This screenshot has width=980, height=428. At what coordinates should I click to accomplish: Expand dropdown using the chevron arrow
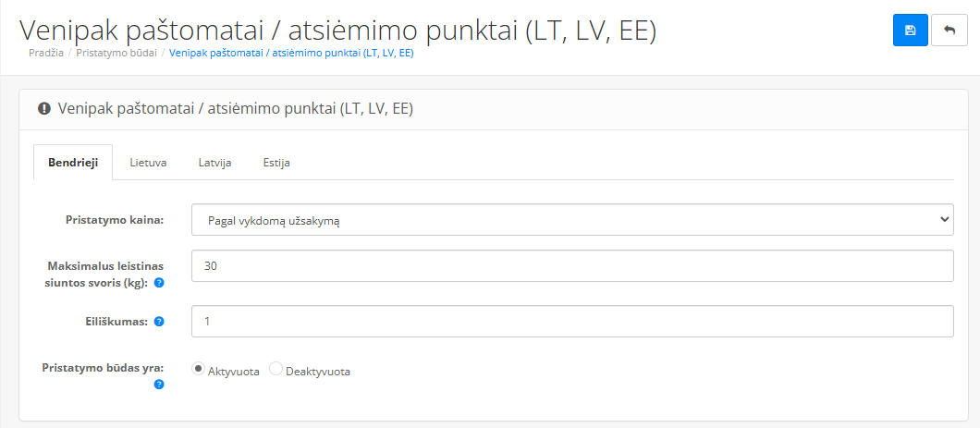pos(943,219)
